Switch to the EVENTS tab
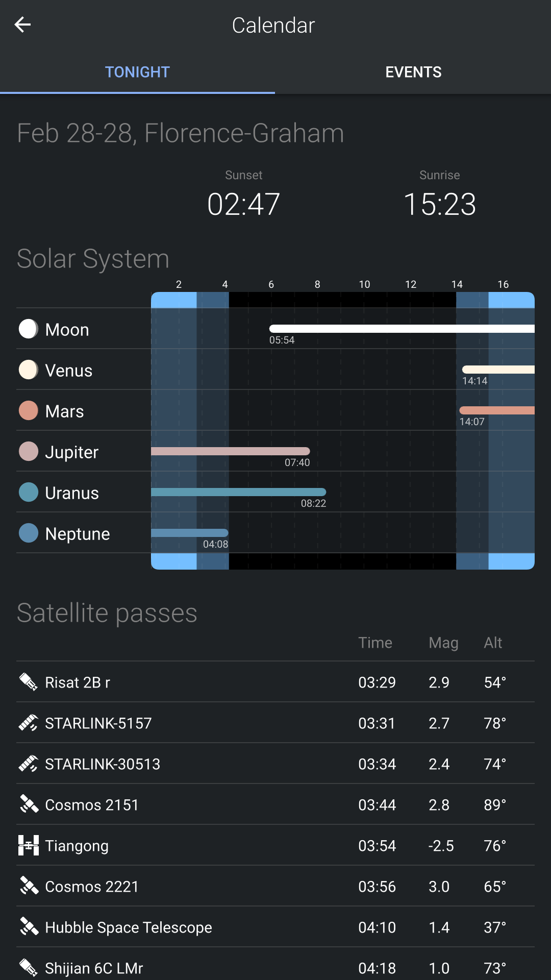The height and width of the screenshot is (980, 551). pos(413,71)
